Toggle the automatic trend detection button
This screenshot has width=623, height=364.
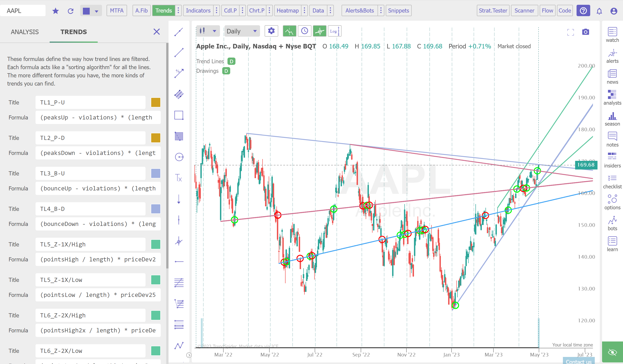[x=289, y=31]
